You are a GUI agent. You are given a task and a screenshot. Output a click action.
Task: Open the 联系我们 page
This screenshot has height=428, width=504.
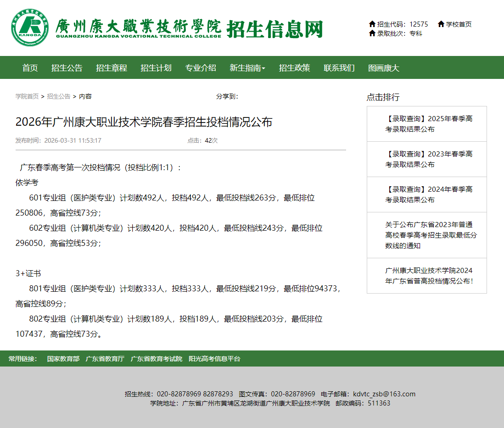click(x=340, y=67)
